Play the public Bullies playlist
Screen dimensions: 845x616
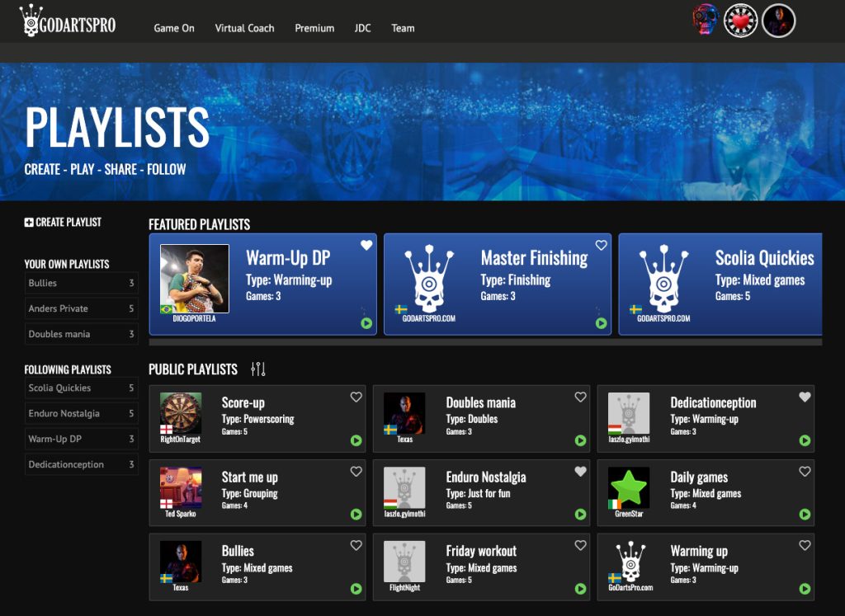coord(356,589)
